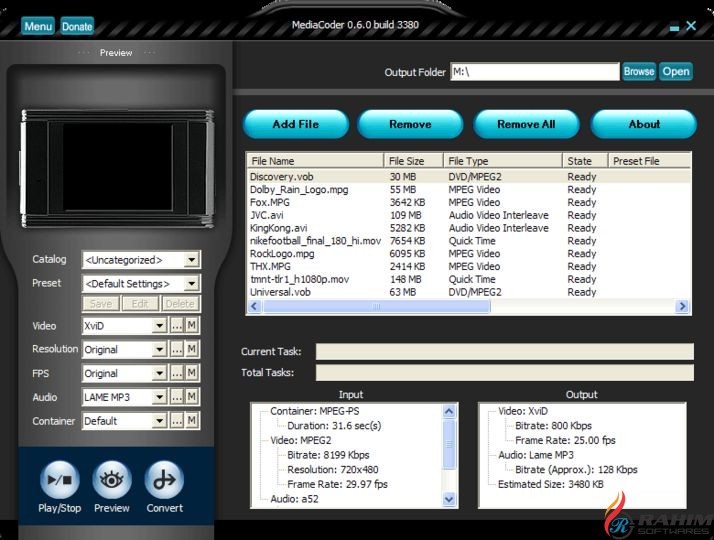This screenshot has height=540, width=714.
Task: Expand the Catalog dropdown
Action: click(x=191, y=260)
